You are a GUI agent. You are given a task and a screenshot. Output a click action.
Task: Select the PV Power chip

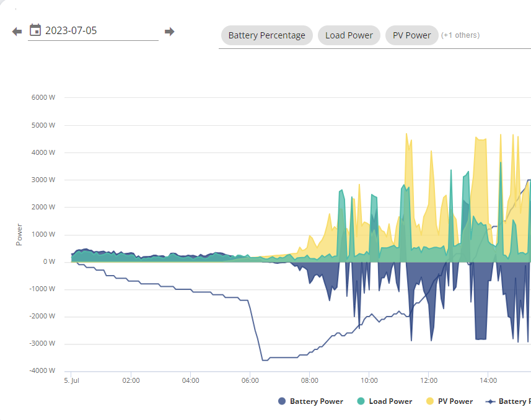pyautogui.click(x=412, y=35)
